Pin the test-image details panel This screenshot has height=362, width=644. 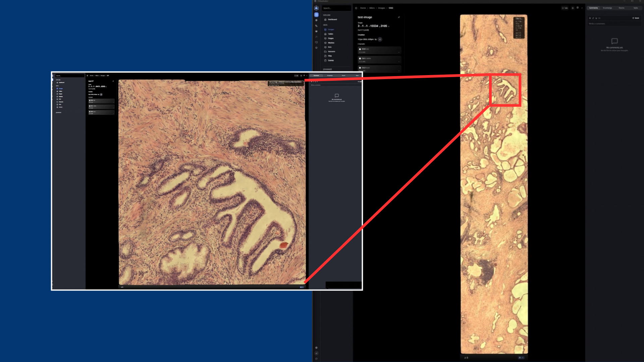pos(399,17)
